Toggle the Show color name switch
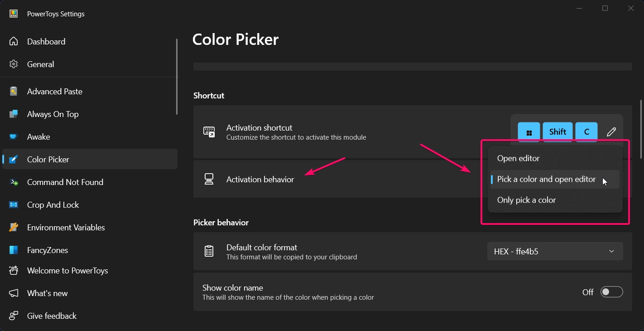The image size is (644, 331). click(x=612, y=292)
